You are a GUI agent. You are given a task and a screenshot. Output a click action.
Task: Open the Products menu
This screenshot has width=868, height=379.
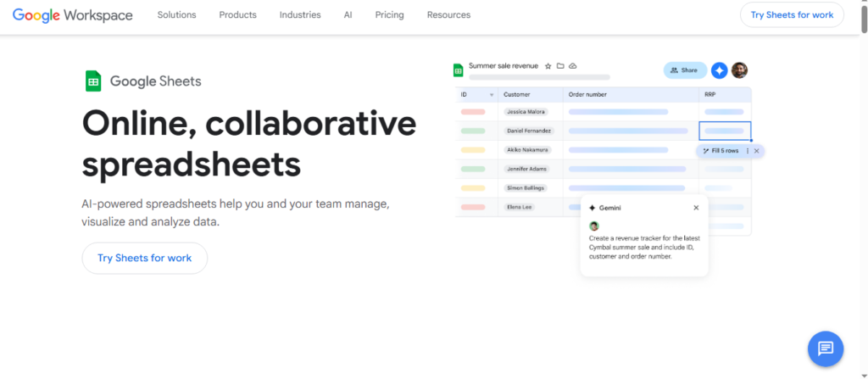[x=237, y=15]
